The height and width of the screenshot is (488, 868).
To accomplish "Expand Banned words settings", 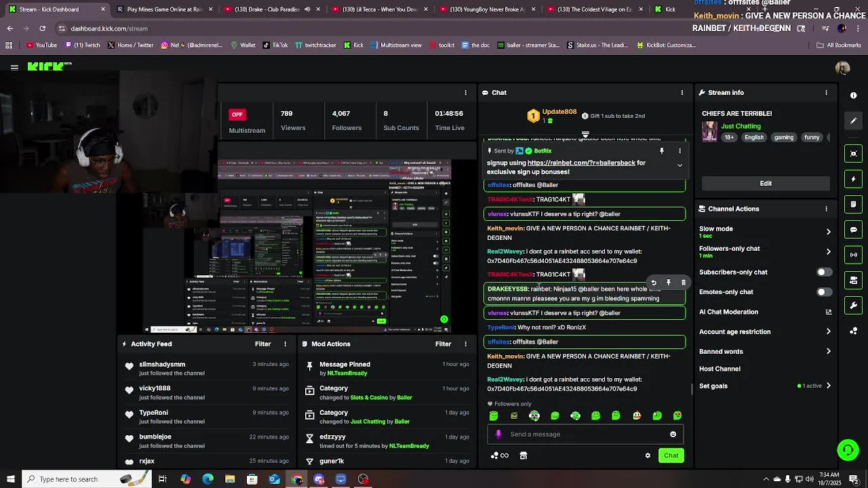I will 828,351.
